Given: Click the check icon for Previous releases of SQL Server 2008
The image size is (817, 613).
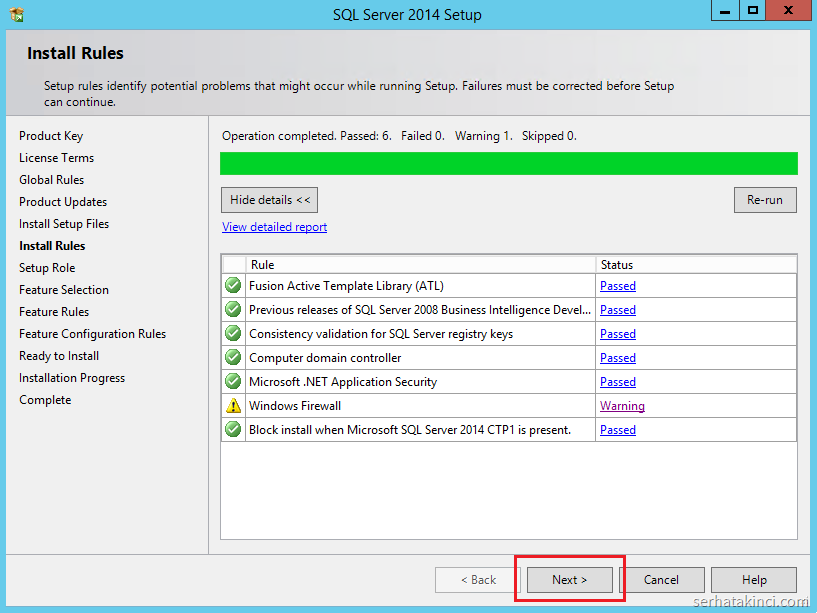Looking at the screenshot, I should 233,310.
